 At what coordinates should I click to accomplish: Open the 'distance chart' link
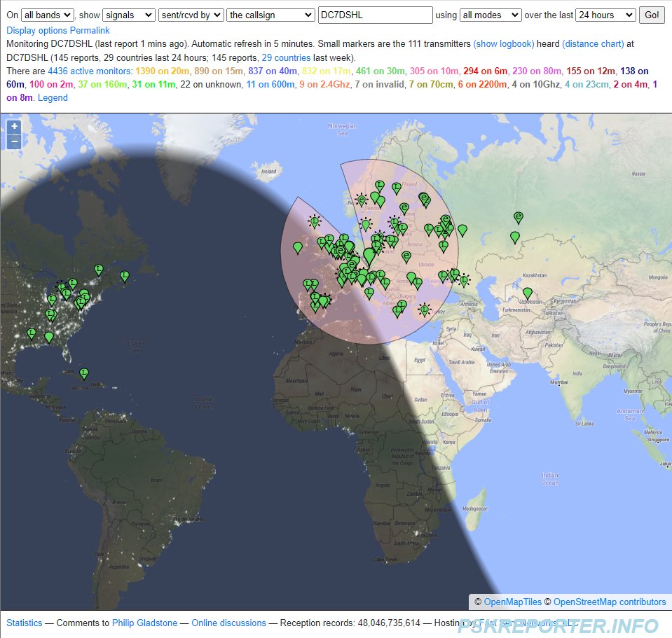(x=593, y=43)
